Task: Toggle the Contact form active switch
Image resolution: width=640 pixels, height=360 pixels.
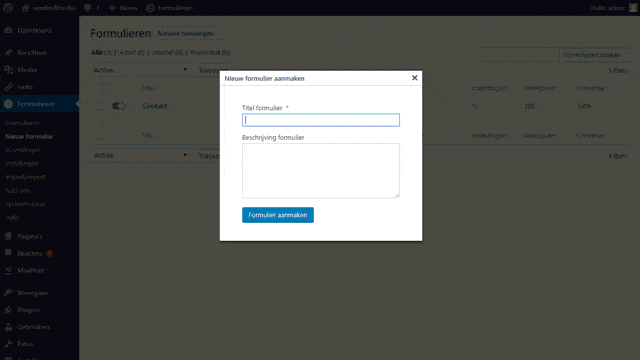Action: tap(118, 106)
